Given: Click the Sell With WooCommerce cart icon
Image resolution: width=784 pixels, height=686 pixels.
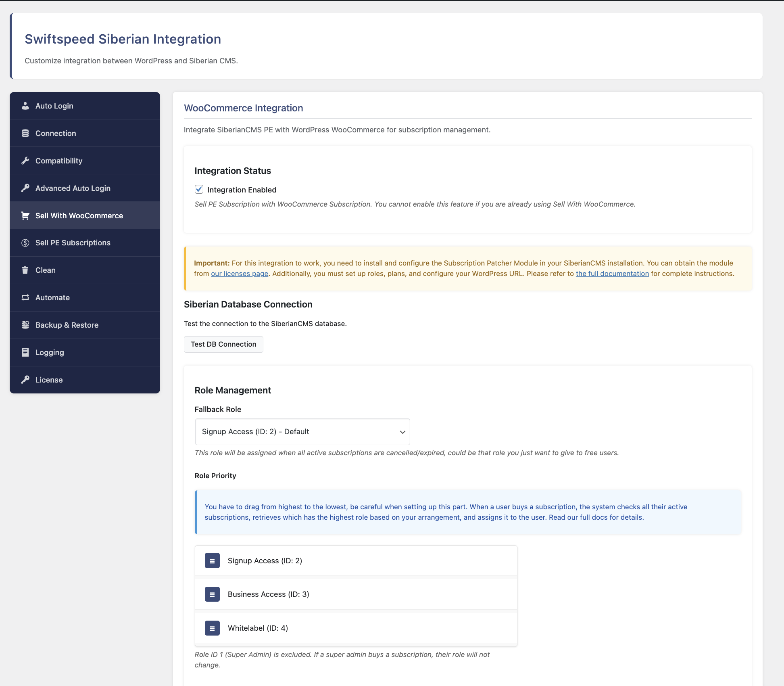Looking at the screenshot, I should tap(25, 215).
